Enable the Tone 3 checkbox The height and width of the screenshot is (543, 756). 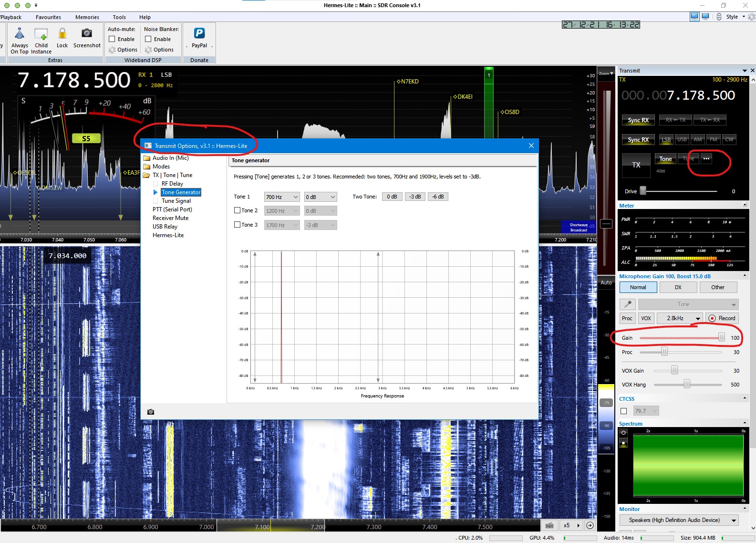[237, 225]
